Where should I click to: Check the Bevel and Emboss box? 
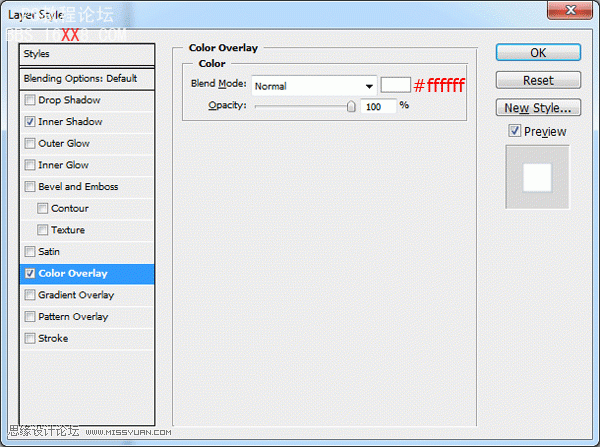pos(29,186)
